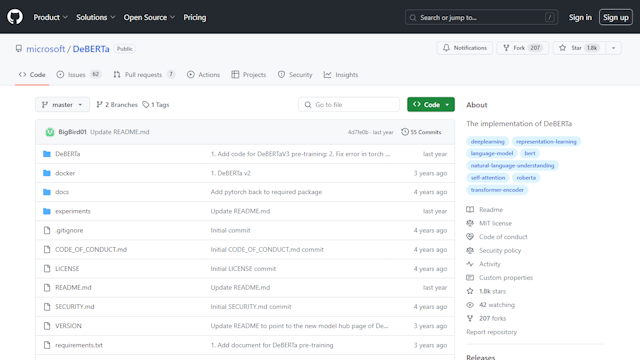Screen dimensions: 640x360
Task: Click the roberta topic tag
Action: pos(526,178)
